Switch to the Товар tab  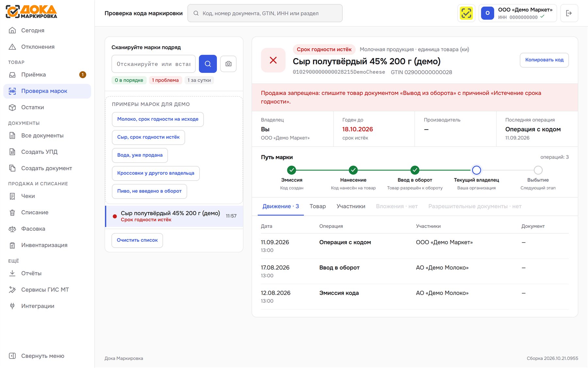(x=318, y=206)
